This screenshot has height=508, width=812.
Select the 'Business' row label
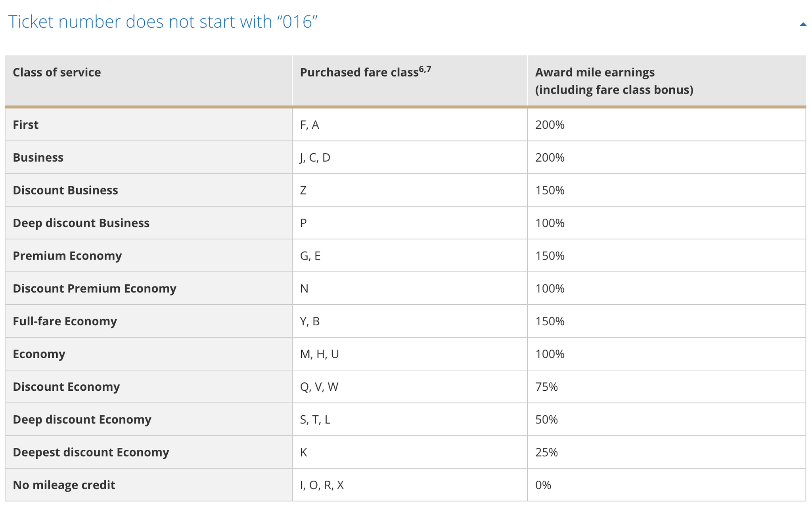38,158
